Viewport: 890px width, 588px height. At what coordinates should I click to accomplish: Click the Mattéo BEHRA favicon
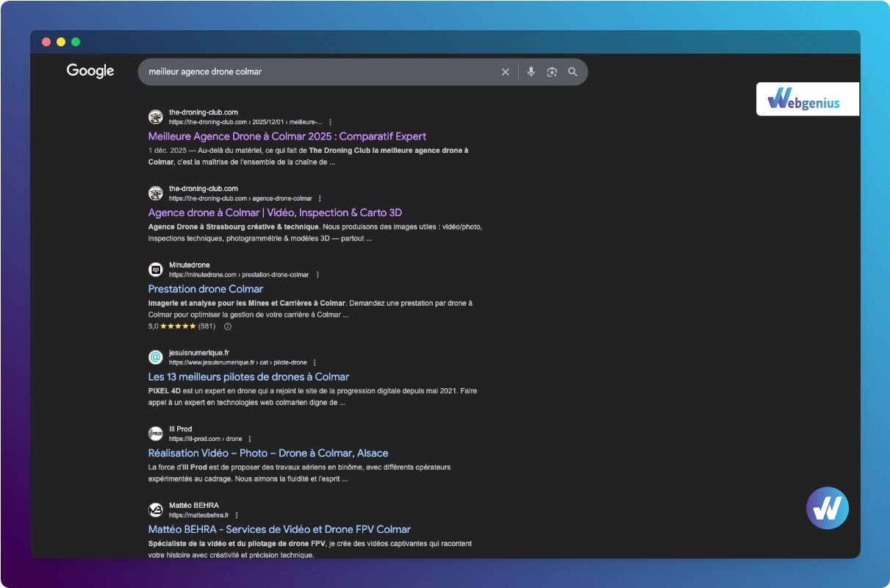click(x=156, y=510)
